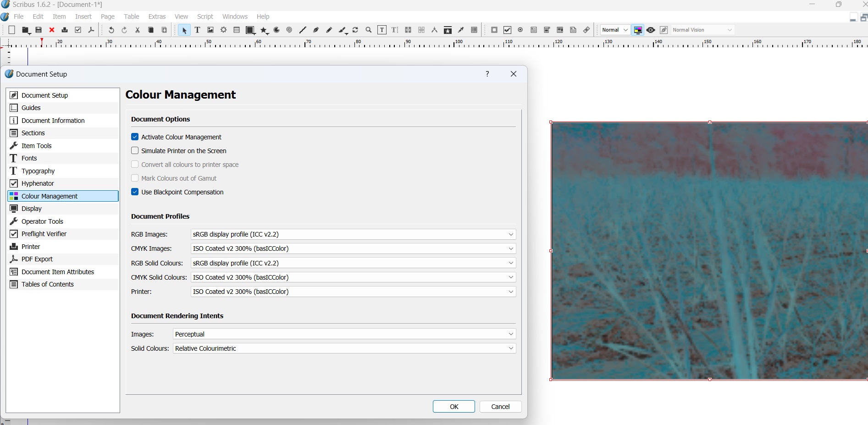This screenshot has height=425, width=868.
Task: Open the RGB Images profile dropdown
Action: [x=353, y=234]
